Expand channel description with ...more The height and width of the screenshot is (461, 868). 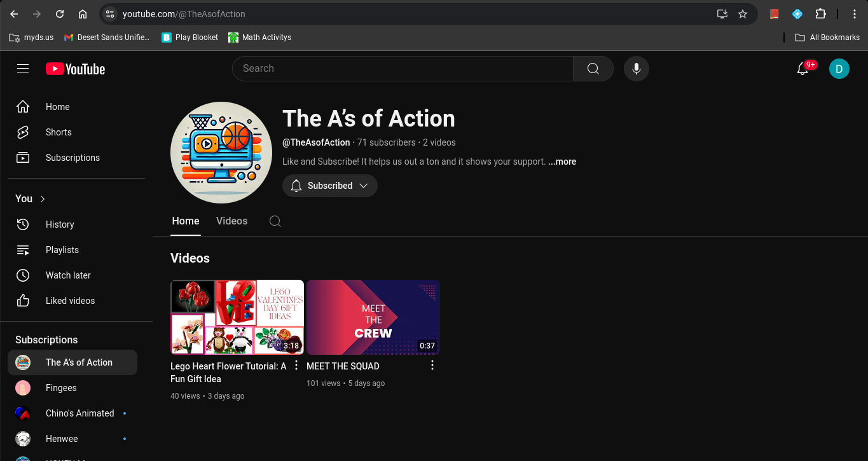tap(562, 162)
